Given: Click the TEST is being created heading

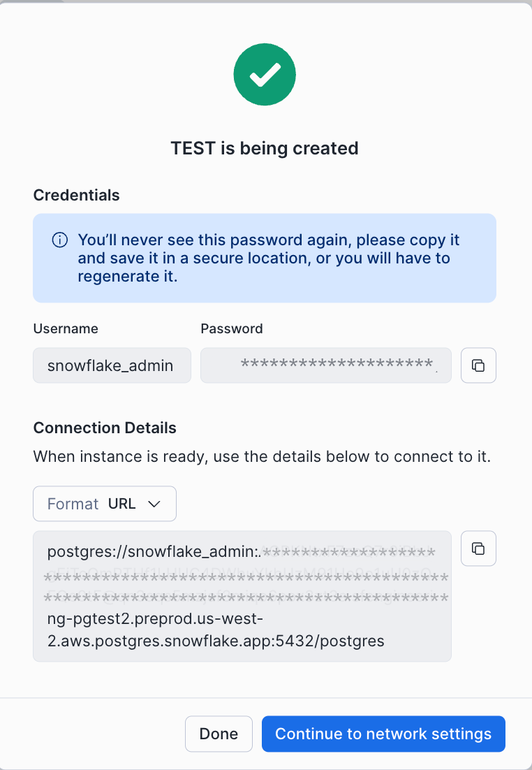Looking at the screenshot, I should click(265, 148).
